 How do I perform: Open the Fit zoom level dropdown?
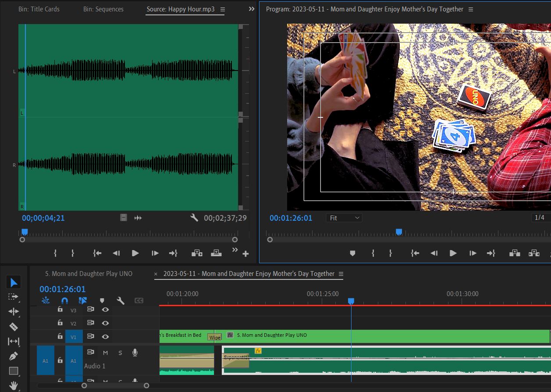click(344, 218)
